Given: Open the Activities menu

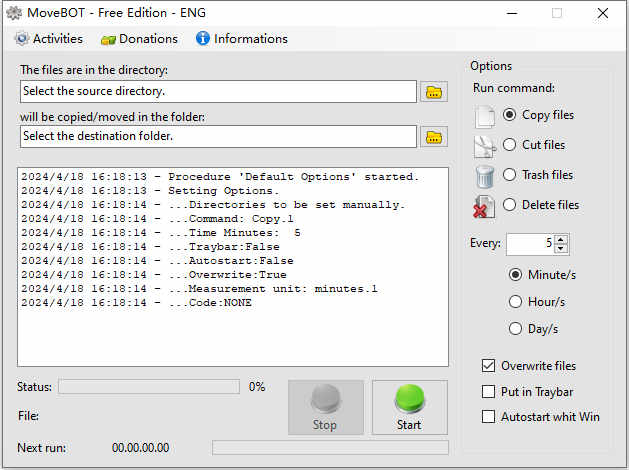Looking at the screenshot, I should tap(49, 39).
